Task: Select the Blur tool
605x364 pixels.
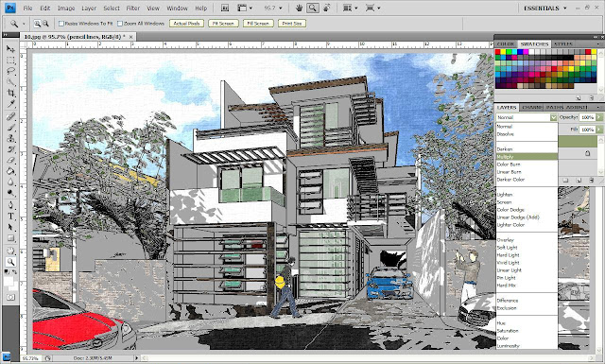Action: (x=10, y=182)
